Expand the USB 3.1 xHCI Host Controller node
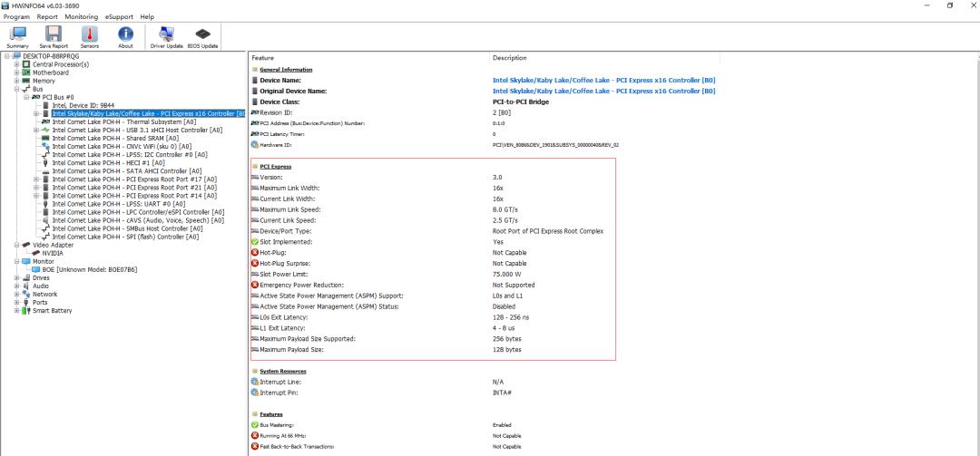The image size is (980, 456). [x=36, y=130]
